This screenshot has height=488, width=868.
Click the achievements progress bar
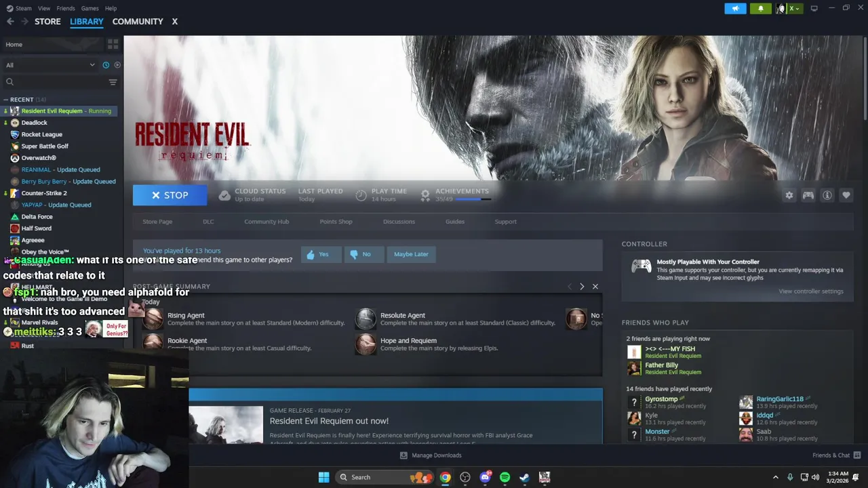473,199
